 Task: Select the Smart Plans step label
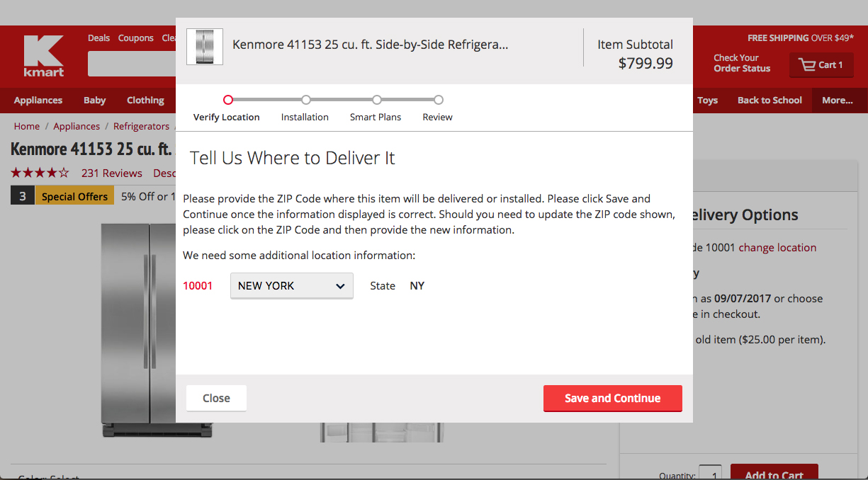pyautogui.click(x=376, y=117)
